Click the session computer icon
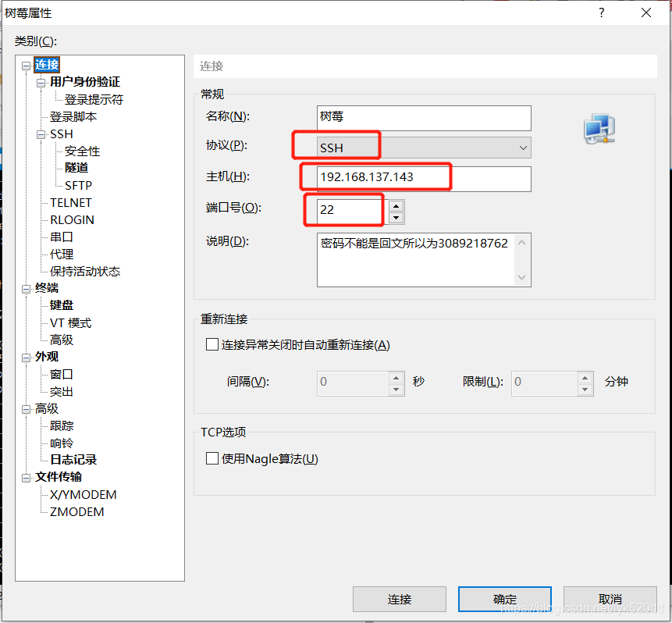Image resolution: width=672 pixels, height=623 pixels. 599,129
